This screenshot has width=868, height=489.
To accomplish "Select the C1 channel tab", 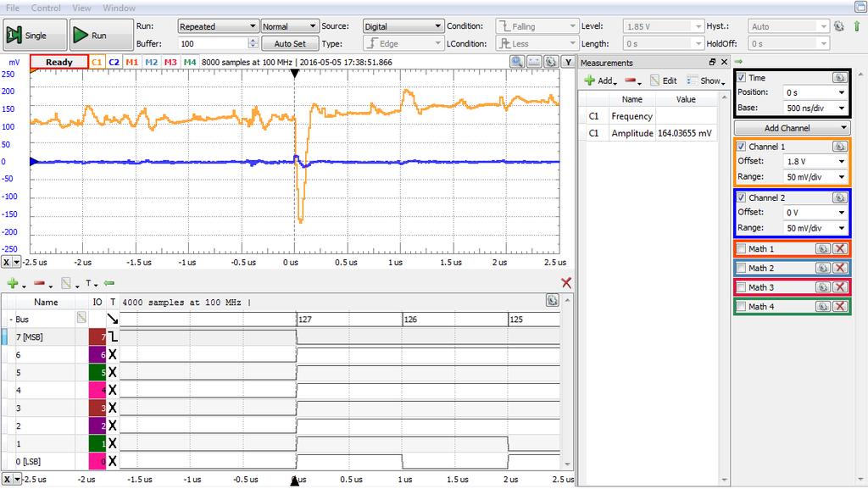I will (97, 62).
